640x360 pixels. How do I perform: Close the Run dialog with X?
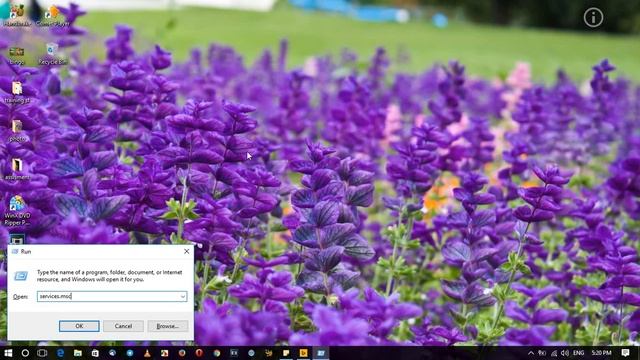[x=187, y=251]
